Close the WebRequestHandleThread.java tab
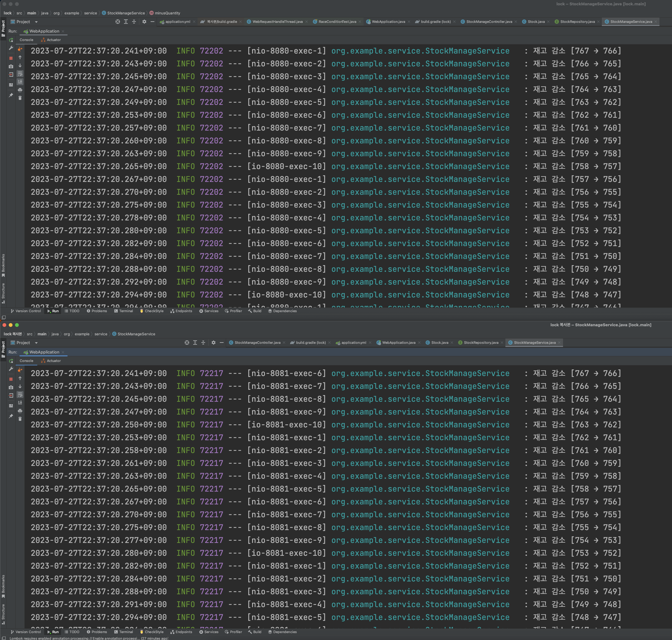Screen dimensions: 672x640 tap(307, 22)
